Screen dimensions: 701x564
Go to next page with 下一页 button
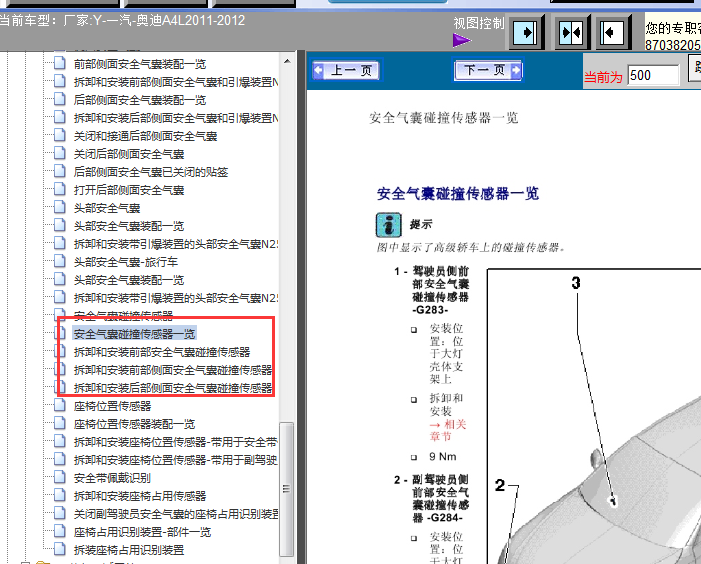[488, 70]
